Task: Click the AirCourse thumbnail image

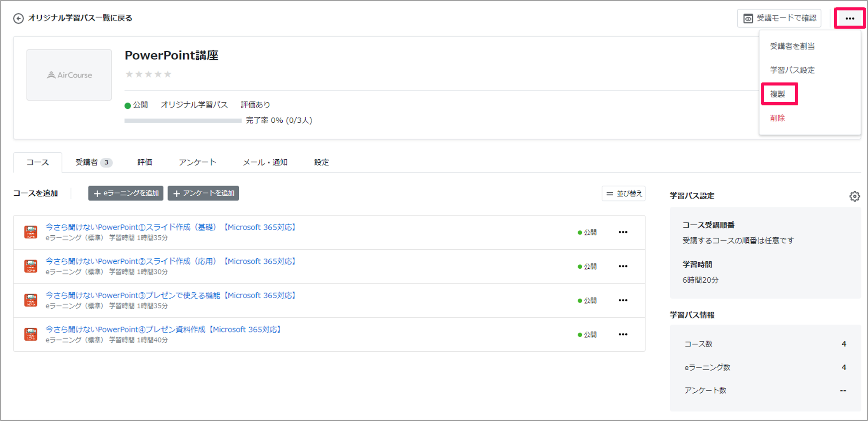Action: point(69,75)
